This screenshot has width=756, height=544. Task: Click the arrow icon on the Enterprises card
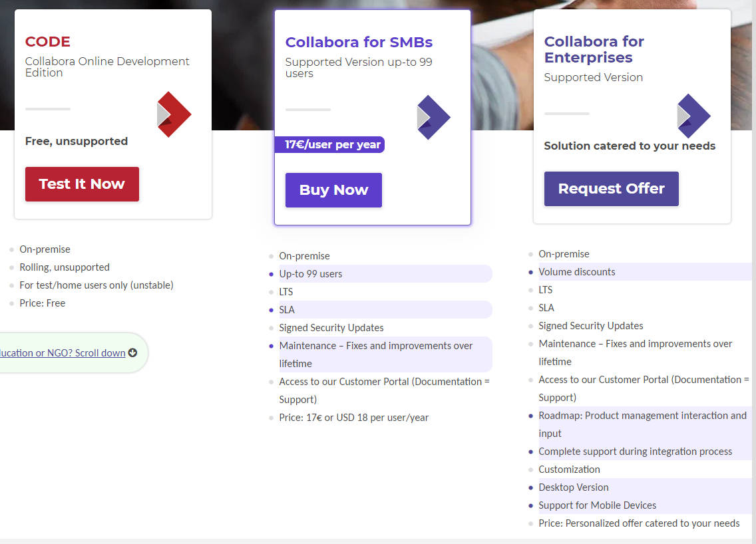(x=693, y=114)
